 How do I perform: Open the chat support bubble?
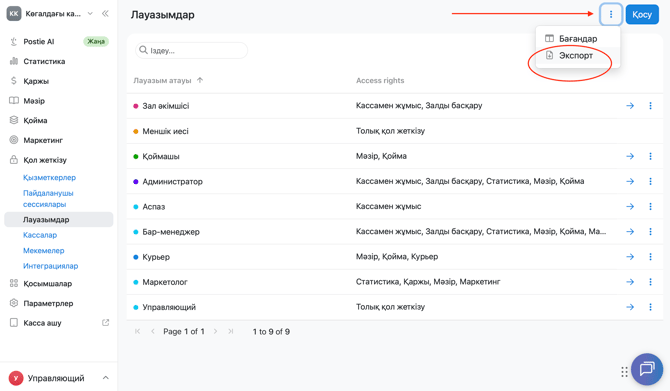647,369
